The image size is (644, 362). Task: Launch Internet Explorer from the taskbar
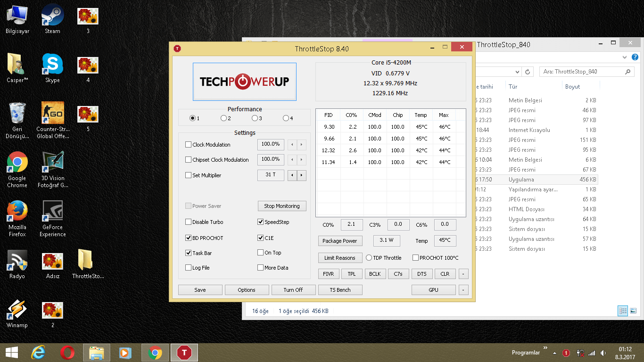click(38, 353)
